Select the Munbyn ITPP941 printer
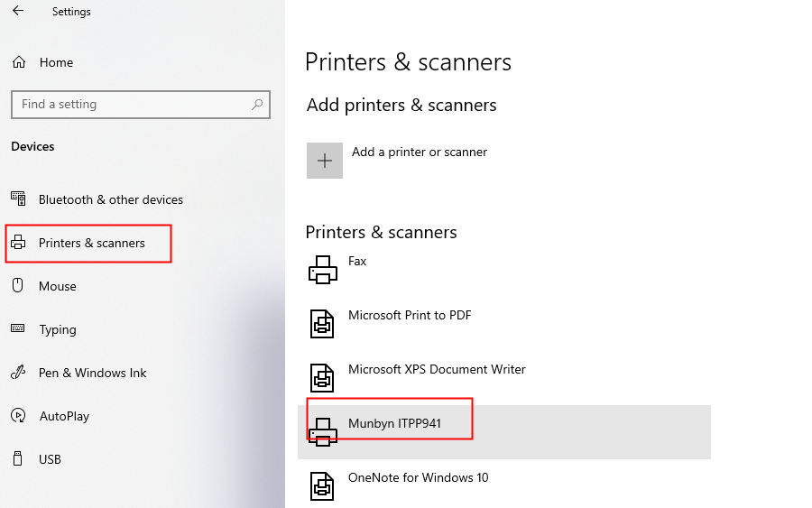The image size is (812, 508). pos(504,432)
